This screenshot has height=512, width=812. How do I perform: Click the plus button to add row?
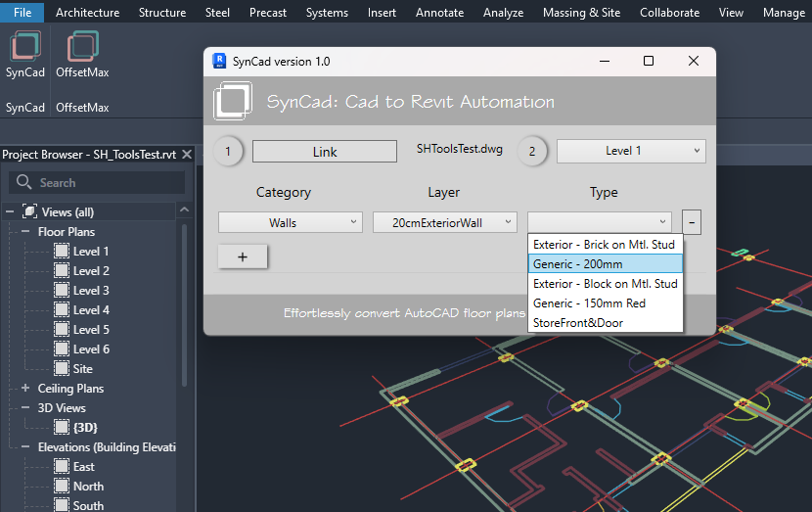pyautogui.click(x=243, y=257)
